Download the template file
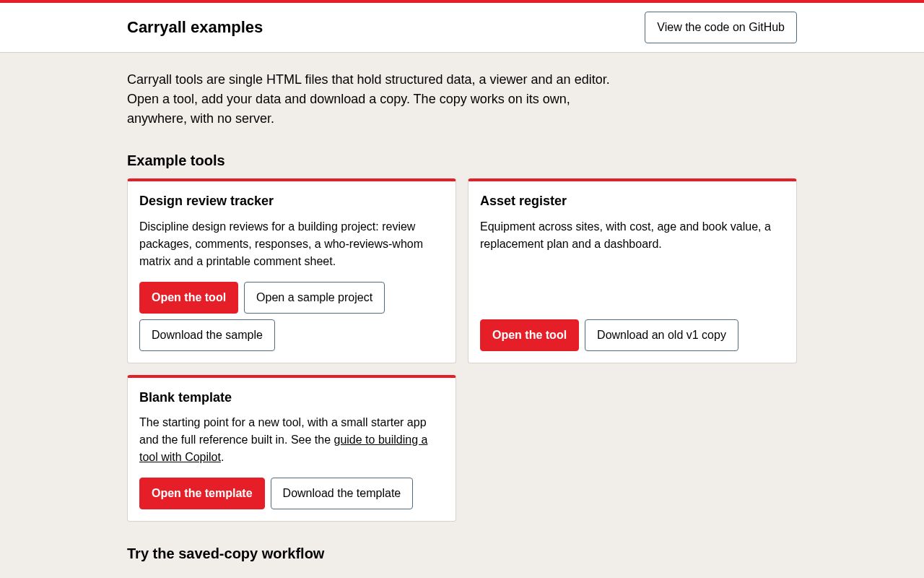 (x=341, y=493)
